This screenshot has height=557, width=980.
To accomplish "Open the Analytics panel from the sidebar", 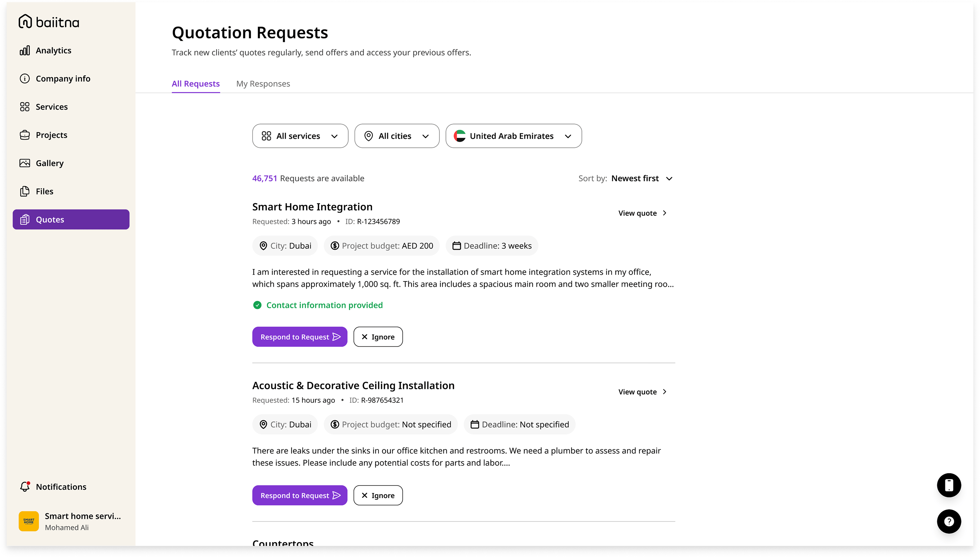I will 53,50.
